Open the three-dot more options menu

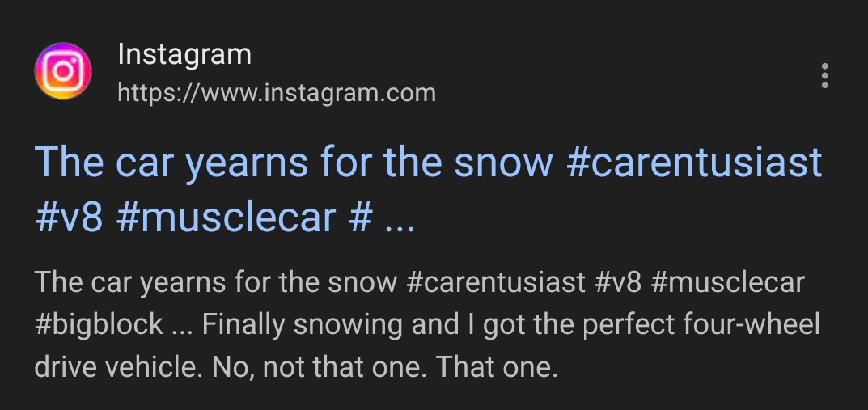point(824,75)
